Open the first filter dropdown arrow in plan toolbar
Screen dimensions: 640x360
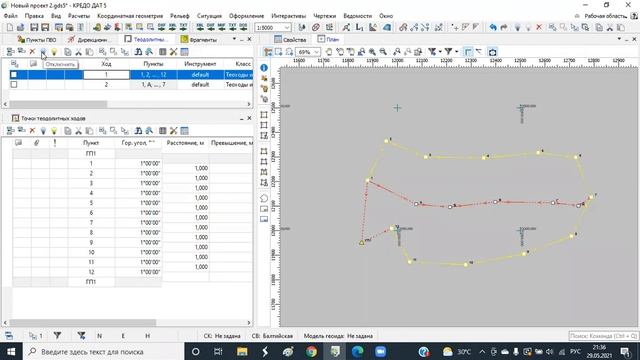[x=440, y=52]
